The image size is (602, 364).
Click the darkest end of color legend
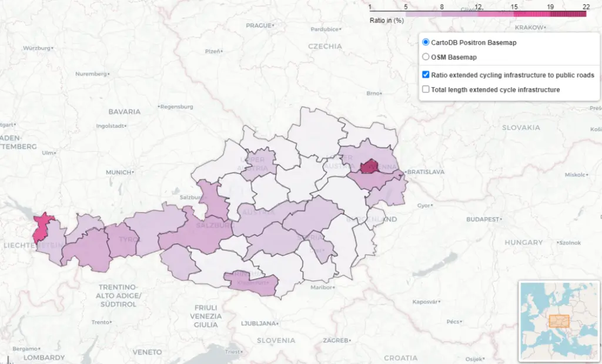coord(583,14)
